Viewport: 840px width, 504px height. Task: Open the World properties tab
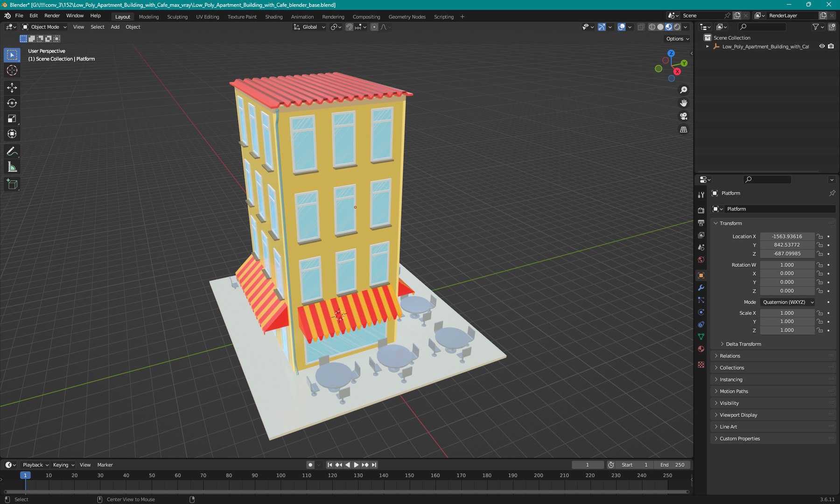click(701, 260)
